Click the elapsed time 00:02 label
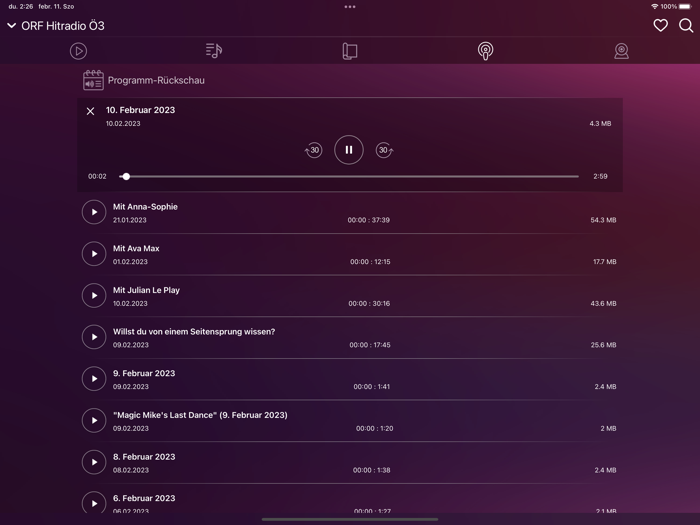Image resolution: width=700 pixels, height=525 pixels. (x=97, y=176)
